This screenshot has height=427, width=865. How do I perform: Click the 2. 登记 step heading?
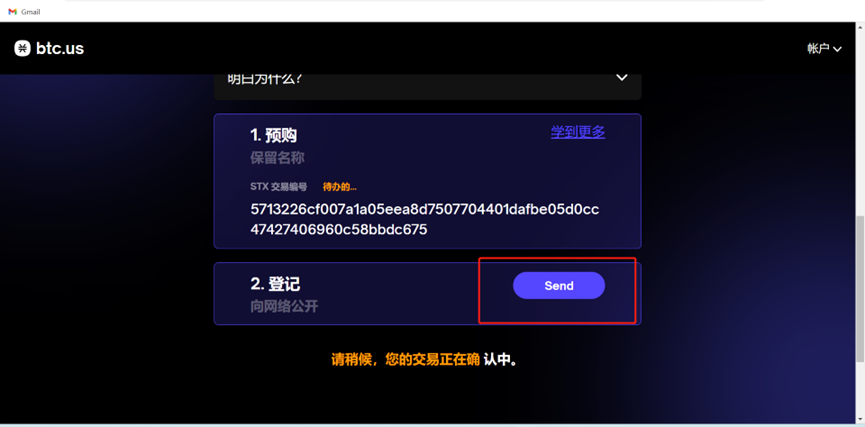[275, 284]
